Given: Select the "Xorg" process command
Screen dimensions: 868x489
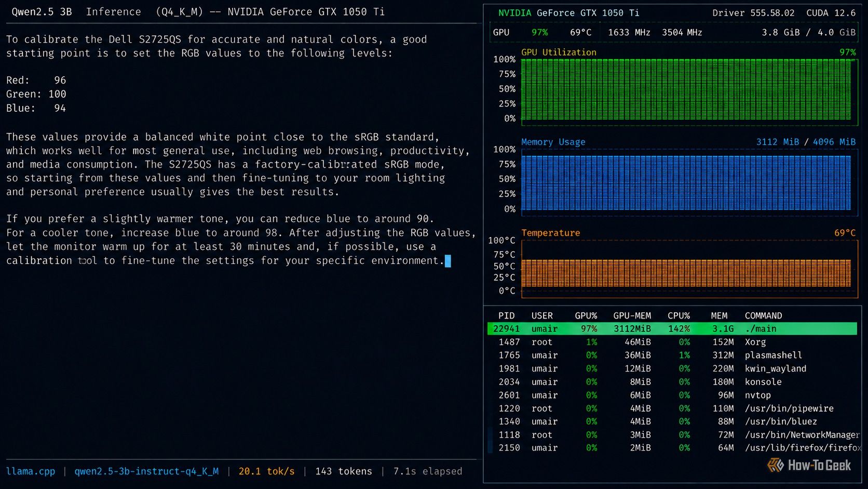Looking at the screenshot, I should [755, 342].
